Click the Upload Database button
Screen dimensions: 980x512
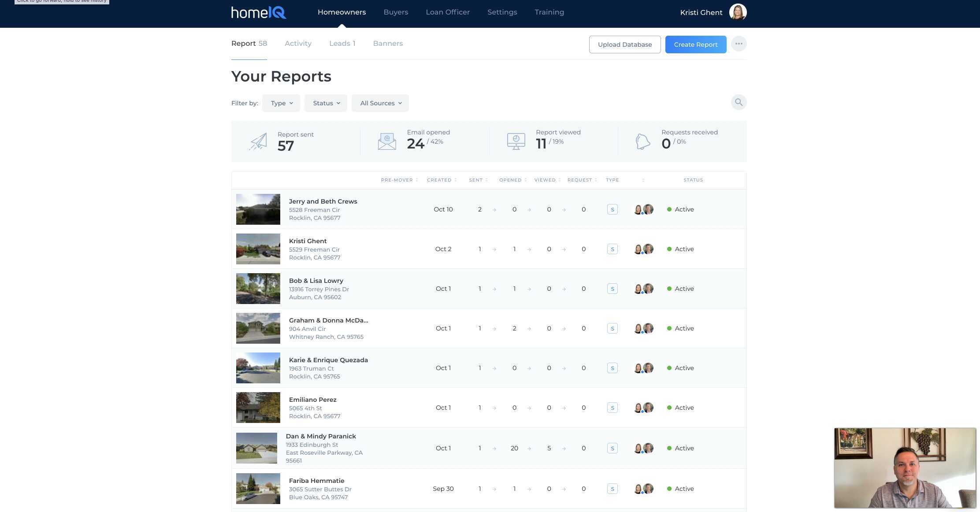(x=625, y=44)
